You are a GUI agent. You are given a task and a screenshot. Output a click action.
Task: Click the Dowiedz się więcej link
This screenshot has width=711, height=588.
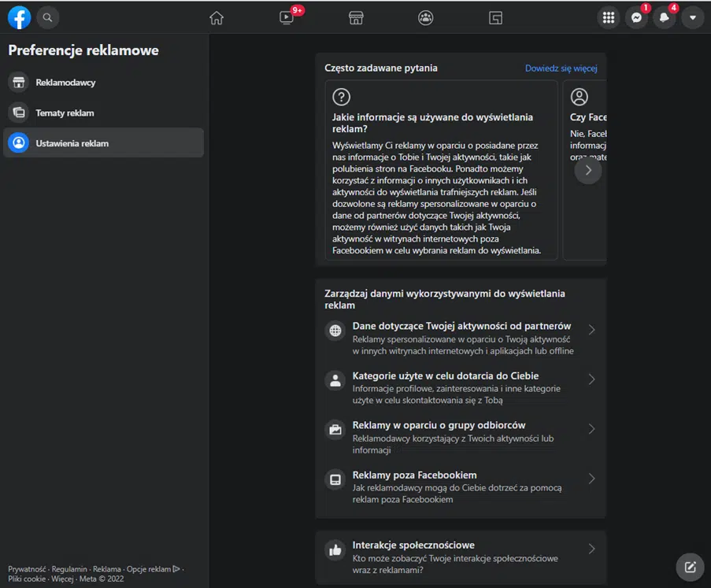(x=561, y=68)
